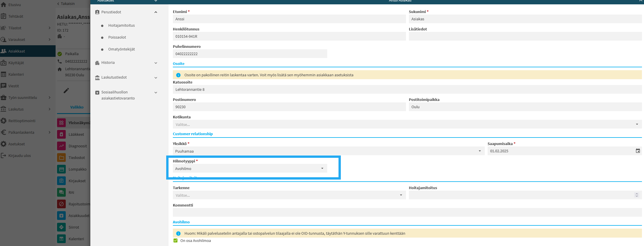Image resolution: width=644 pixels, height=246 pixels.
Task: Select Omatyöntekijät in settings menu
Action: point(121,49)
